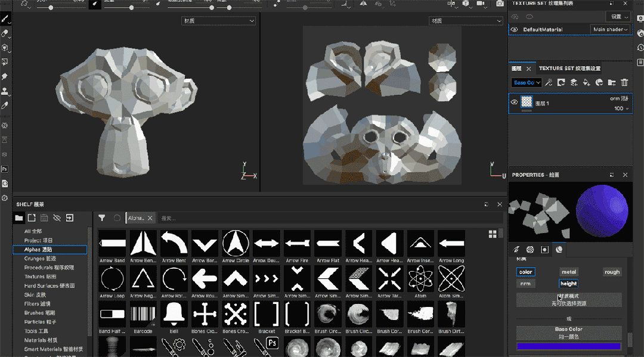Open the layer opacity 100 dropdown
Screen dimensions: 644x357
coord(621,108)
